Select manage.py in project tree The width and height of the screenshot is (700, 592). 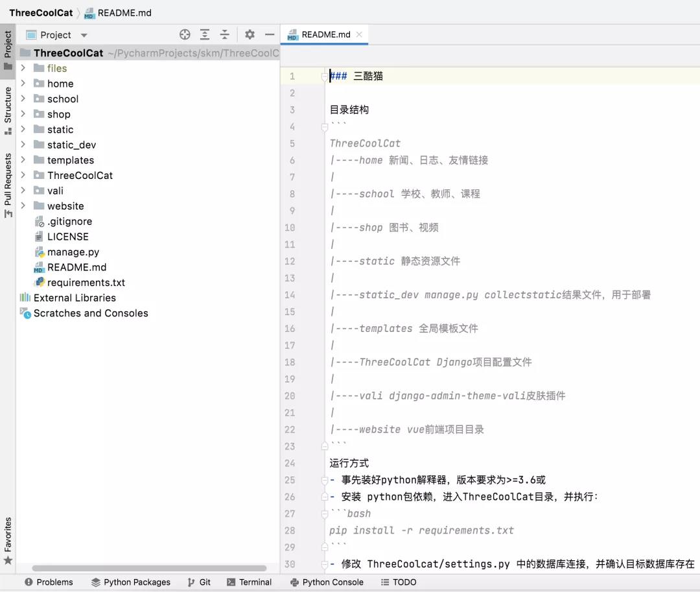(x=73, y=252)
